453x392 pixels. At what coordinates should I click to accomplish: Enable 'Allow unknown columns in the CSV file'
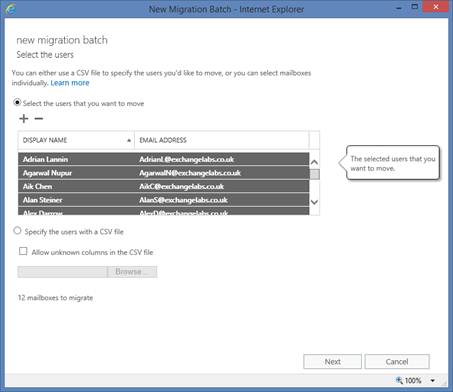point(23,251)
